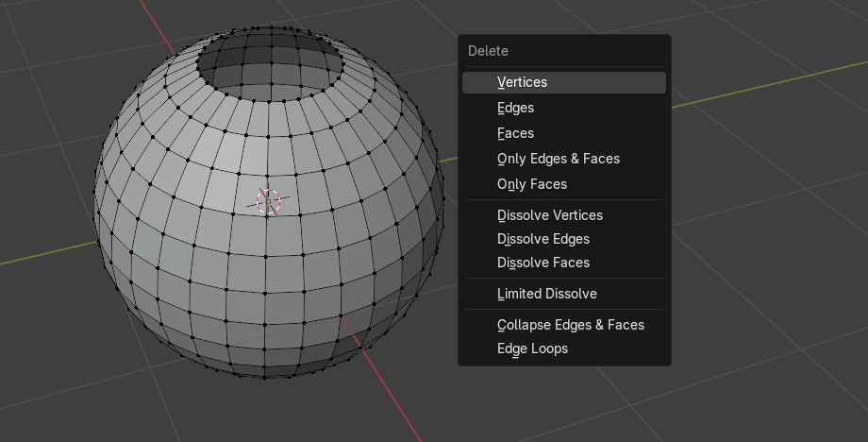Image resolution: width=868 pixels, height=442 pixels.
Task: Select Edge Loops in Delete menu
Action: coord(532,348)
